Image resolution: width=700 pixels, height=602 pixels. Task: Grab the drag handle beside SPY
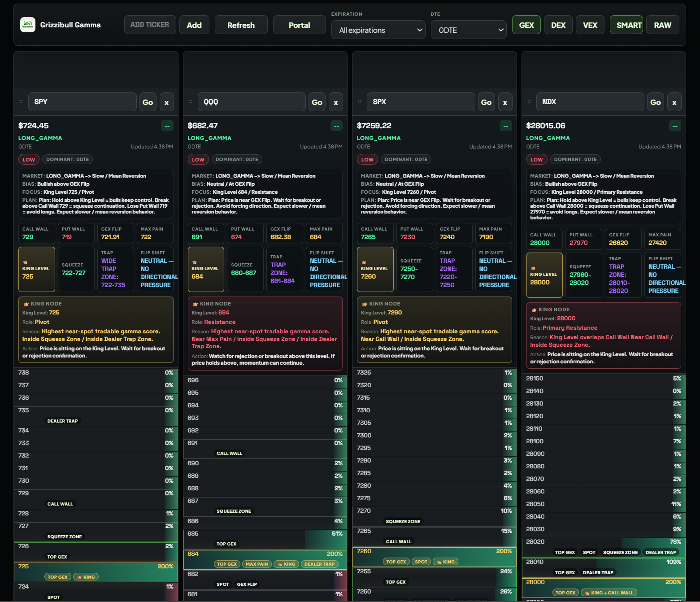click(21, 102)
